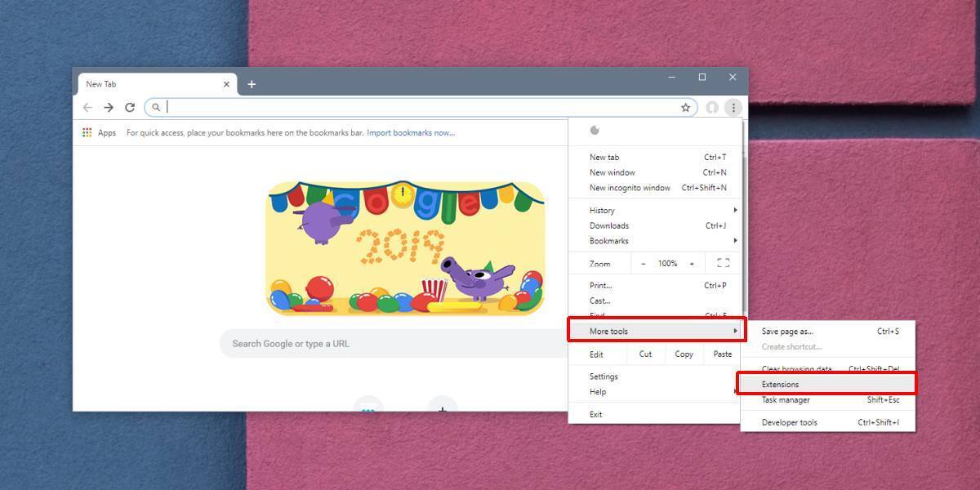Click the Import bookmarks now link
Screen dimensions: 980x490
coord(411,132)
